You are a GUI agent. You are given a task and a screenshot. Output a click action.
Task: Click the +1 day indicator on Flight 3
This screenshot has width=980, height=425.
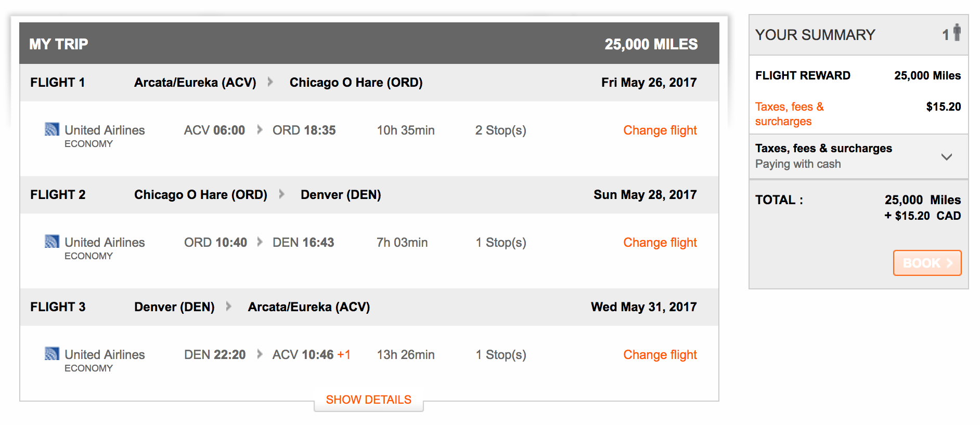click(344, 355)
